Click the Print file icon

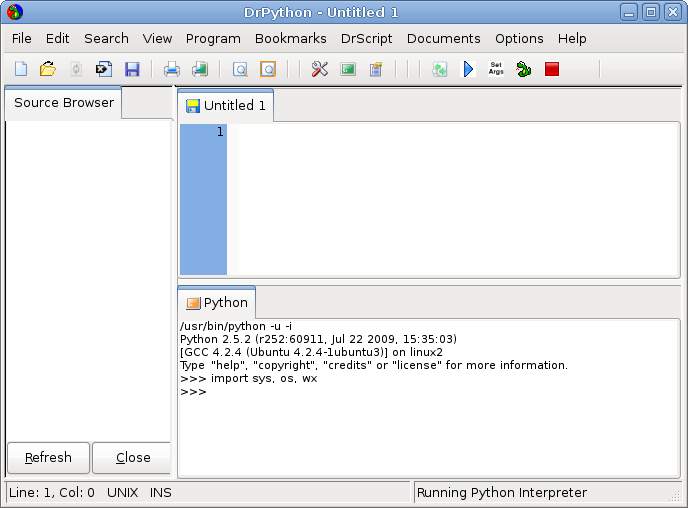172,69
